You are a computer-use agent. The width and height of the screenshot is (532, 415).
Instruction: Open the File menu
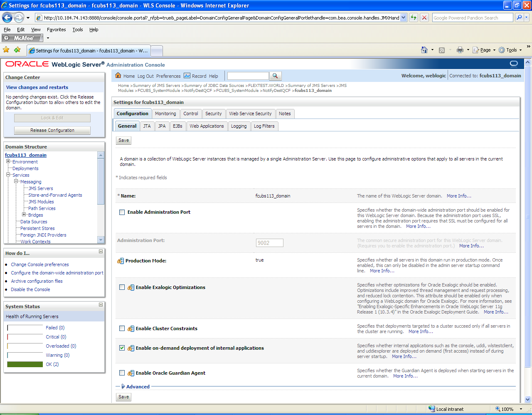pyautogui.click(x=7, y=30)
